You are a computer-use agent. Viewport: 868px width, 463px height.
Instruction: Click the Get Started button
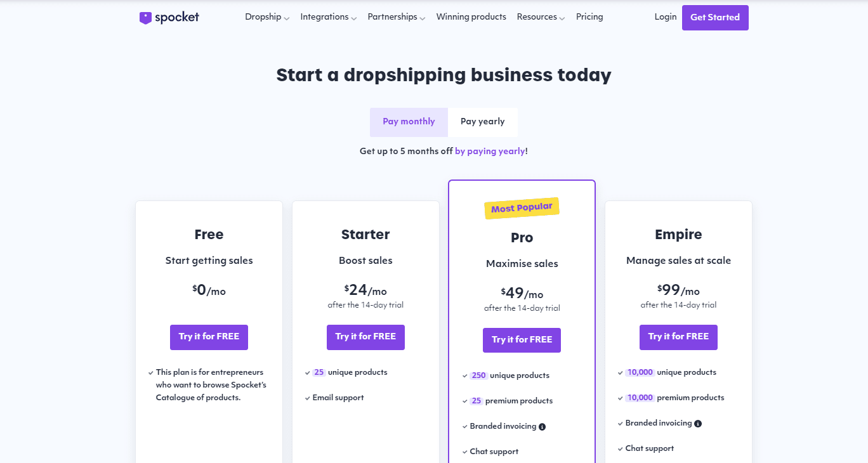click(x=715, y=18)
